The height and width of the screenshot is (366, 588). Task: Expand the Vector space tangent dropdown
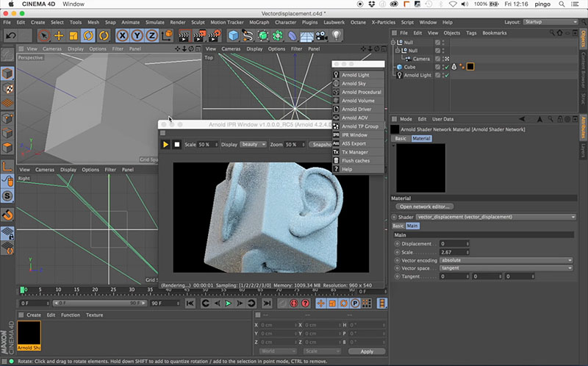pos(506,268)
